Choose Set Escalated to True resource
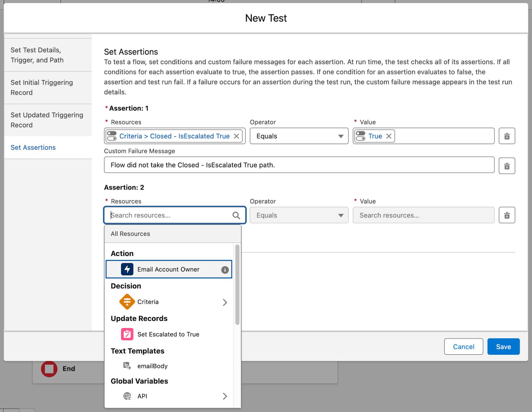Viewport: 532px width, 412px height. (169, 334)
